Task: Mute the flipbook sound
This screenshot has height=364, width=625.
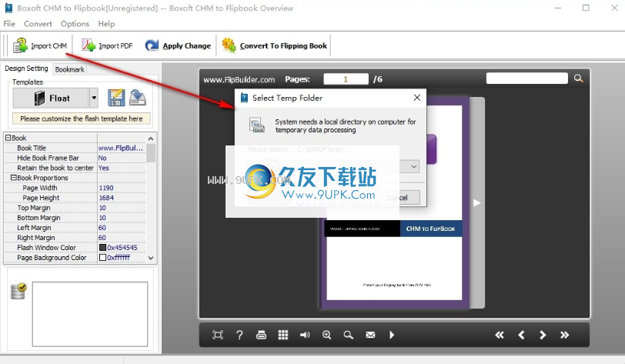Action: pos(305,335)
